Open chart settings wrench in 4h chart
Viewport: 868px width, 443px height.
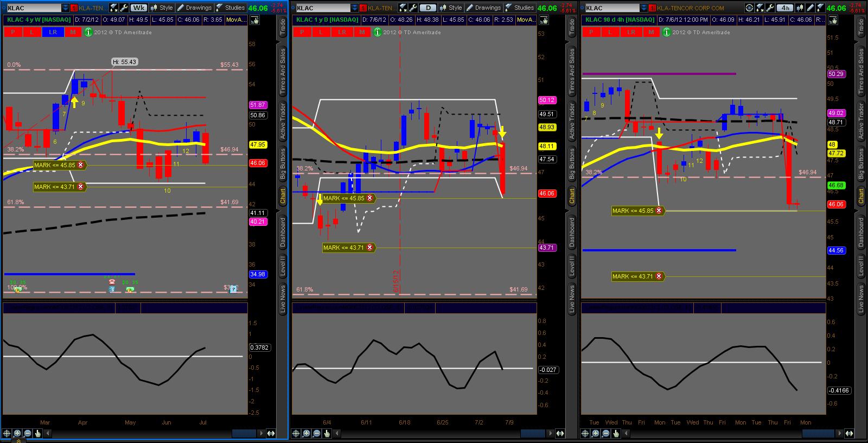coord(769,8)
